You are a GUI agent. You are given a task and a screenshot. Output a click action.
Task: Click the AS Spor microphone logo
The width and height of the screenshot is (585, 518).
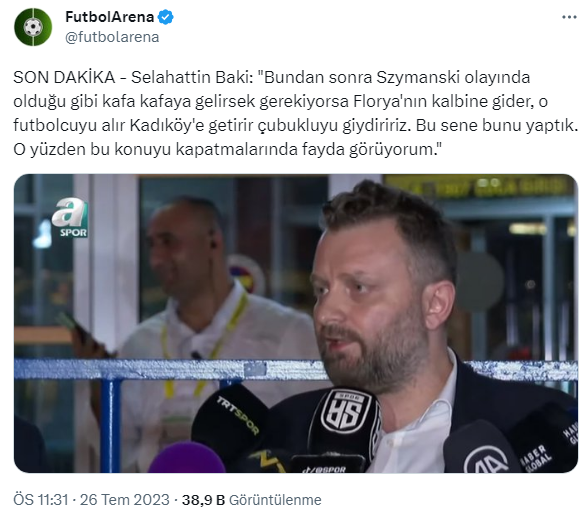[x=345, y=411]
